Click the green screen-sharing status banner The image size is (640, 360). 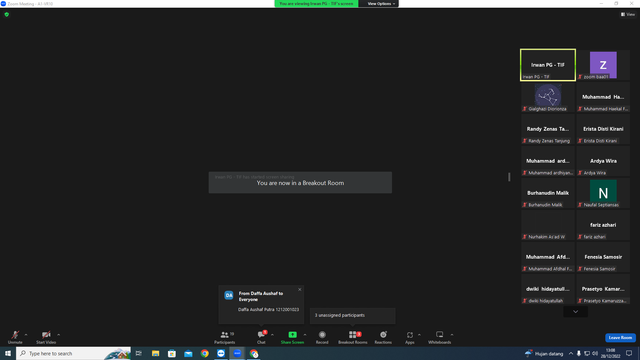(316, 4)
